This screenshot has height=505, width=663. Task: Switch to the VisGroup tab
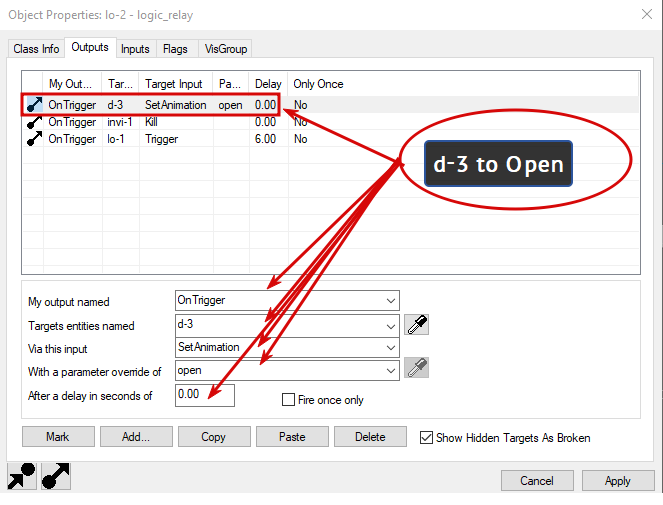click(226, 49)
